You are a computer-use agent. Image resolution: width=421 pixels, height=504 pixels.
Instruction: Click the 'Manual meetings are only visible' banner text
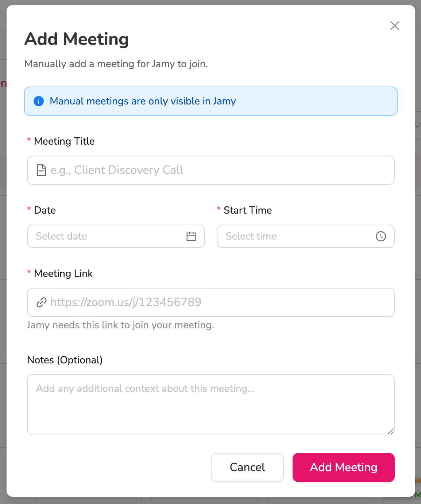pyautogui.click(x=143, y=101)
